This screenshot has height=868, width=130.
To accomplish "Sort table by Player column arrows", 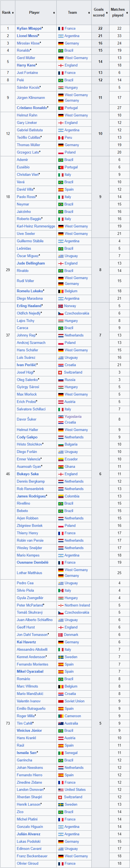I will pyautogui.click(x=54, y=13).
